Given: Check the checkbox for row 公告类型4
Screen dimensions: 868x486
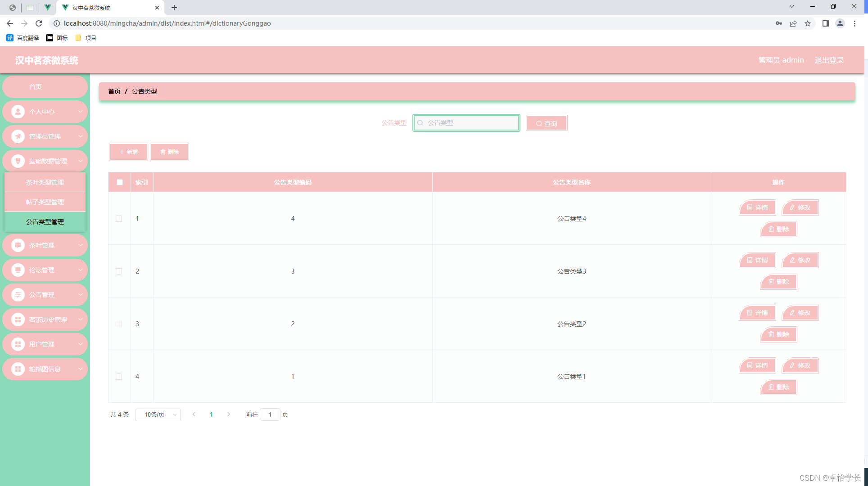Looking at the screenshot, I should pos(119,219).
